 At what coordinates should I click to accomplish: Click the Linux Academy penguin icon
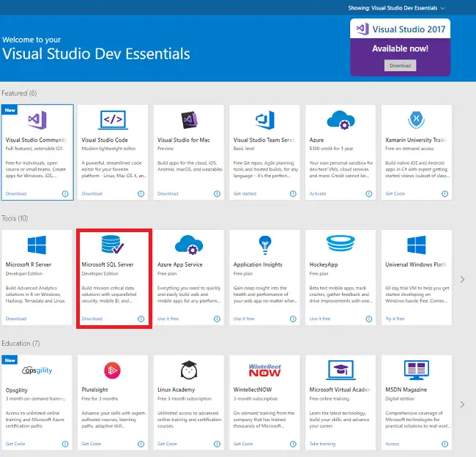(189, 370)
